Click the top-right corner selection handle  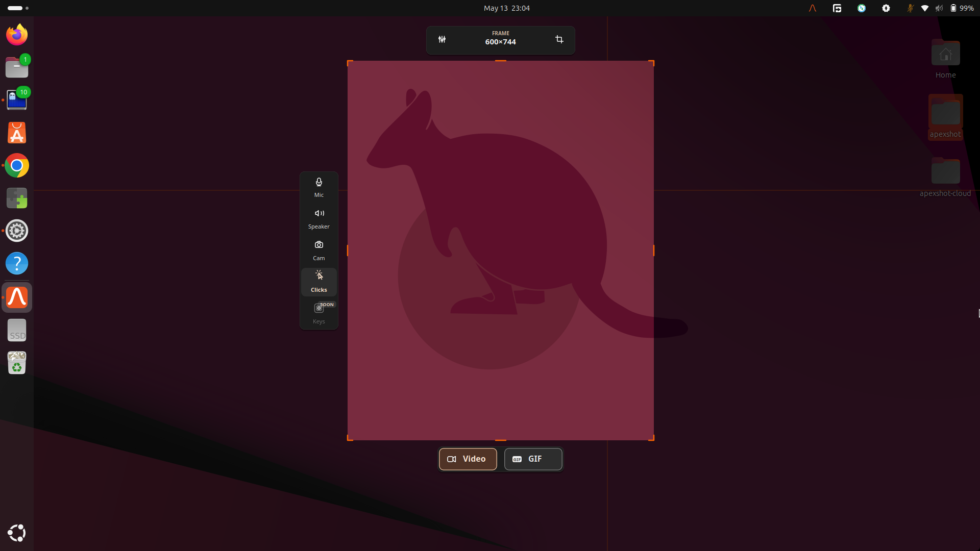click(x=651, y=63)
